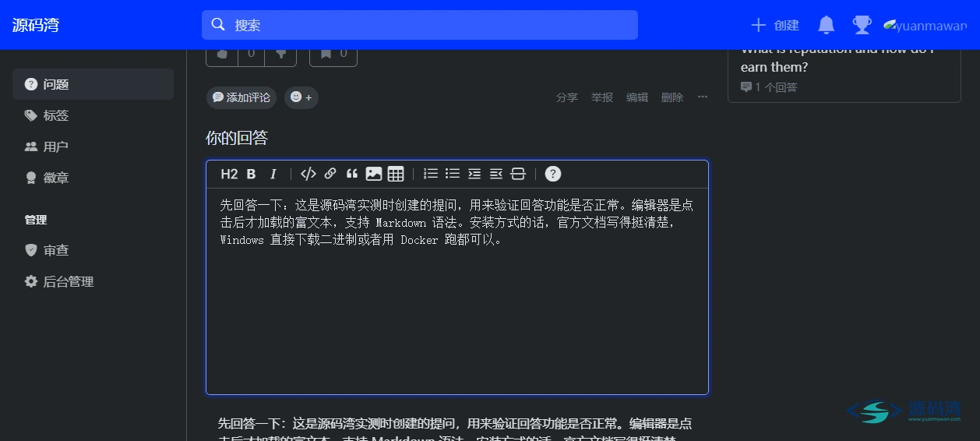This screenshot has height=441, width=980.
Task: Focus the 搜索 search field
Action: [420, 25]
